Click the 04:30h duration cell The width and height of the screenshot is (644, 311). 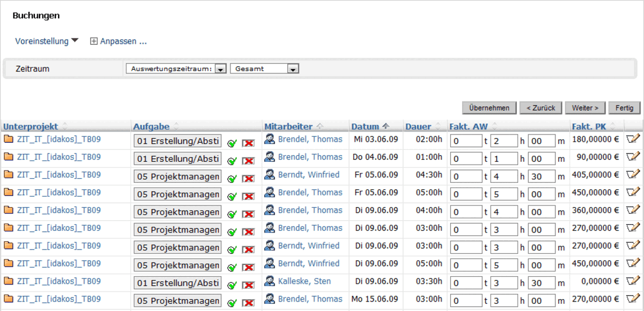point(429,174)
